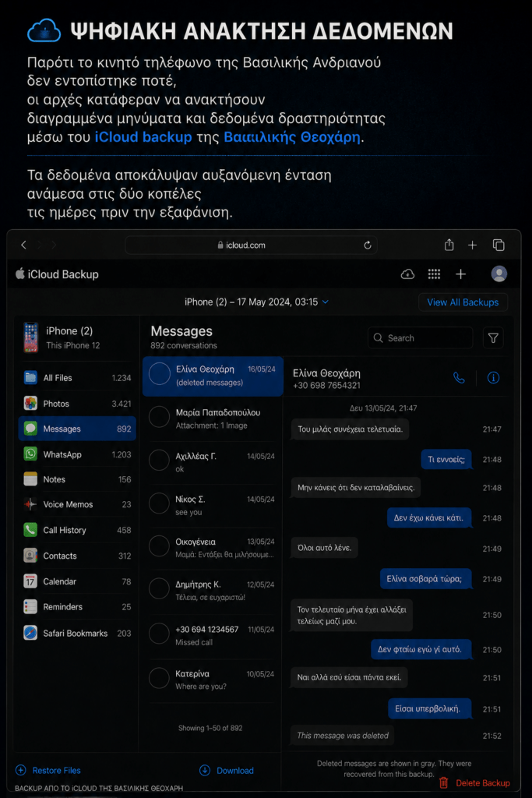The height and width of the screenshot is (798, 532).
Task: Click the icloud.com address bar
Action: point(251,245)
